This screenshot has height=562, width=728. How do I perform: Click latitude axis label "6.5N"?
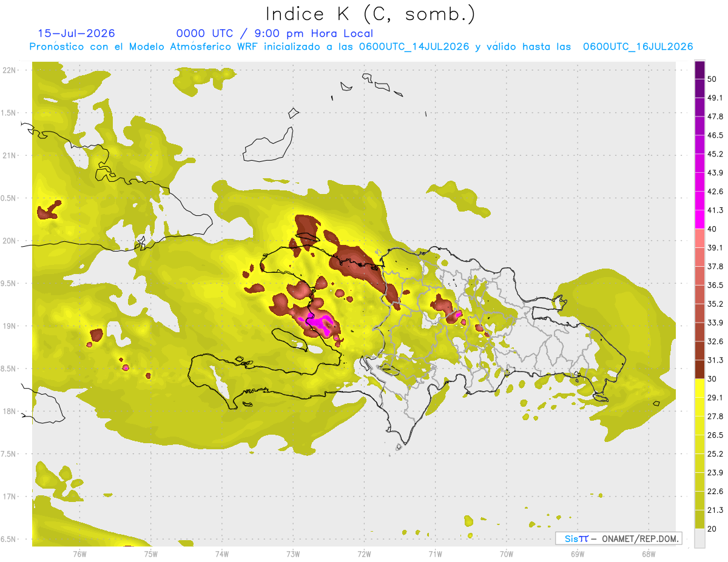tap(8, 539)
